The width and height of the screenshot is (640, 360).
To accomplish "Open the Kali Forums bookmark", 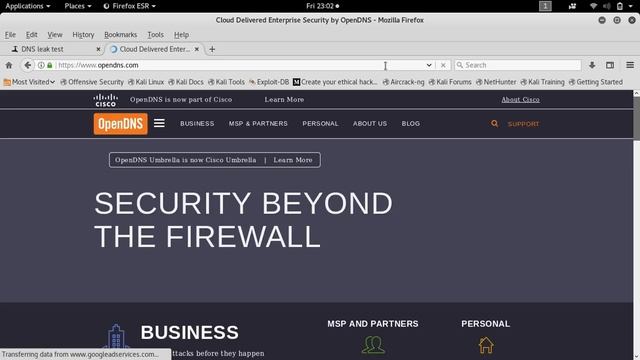I will (x=450, y=82).
